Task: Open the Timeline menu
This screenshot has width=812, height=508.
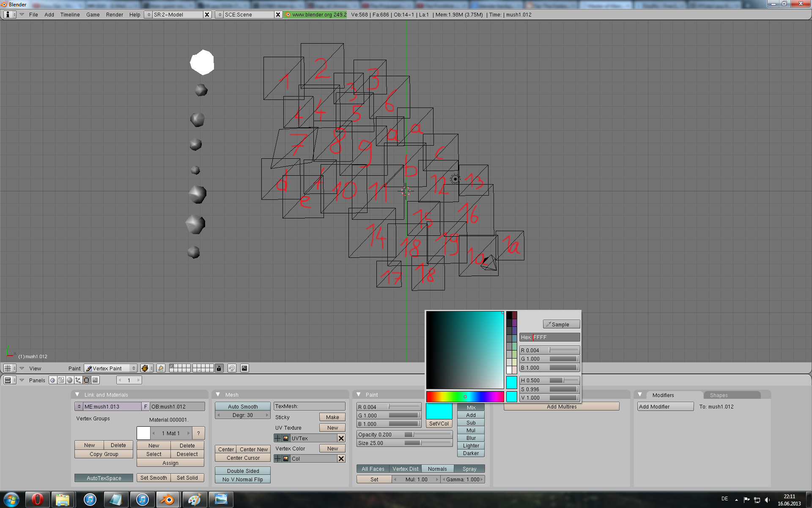Action: 70,14
